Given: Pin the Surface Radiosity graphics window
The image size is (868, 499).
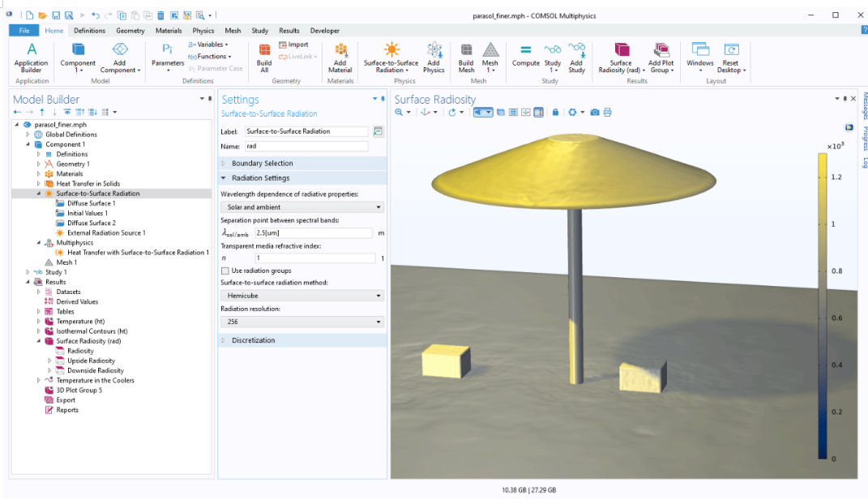Looking at the screenshot, I should (844, 99).
